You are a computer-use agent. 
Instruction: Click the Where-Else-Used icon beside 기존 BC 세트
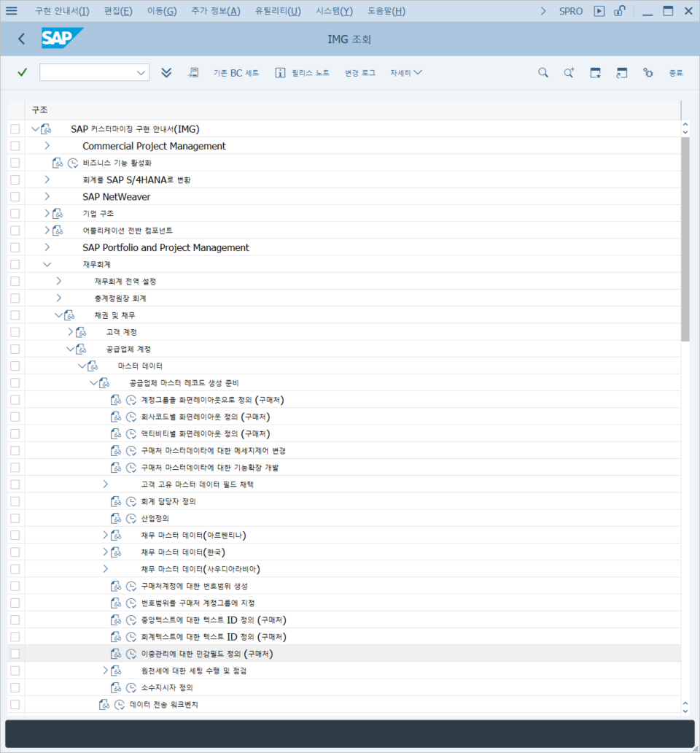pyautogui.click(x=193, y=72)
